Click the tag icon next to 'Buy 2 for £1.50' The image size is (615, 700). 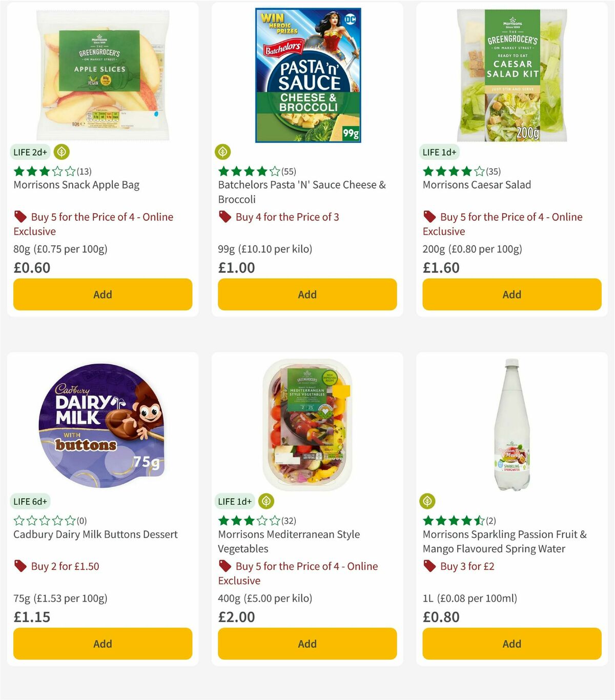coord(21,566)
